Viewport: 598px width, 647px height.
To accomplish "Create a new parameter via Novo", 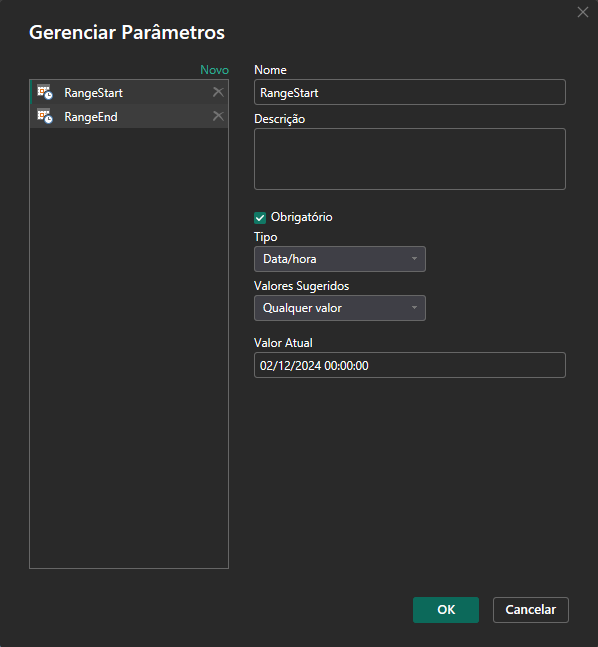I will [214, 70].
